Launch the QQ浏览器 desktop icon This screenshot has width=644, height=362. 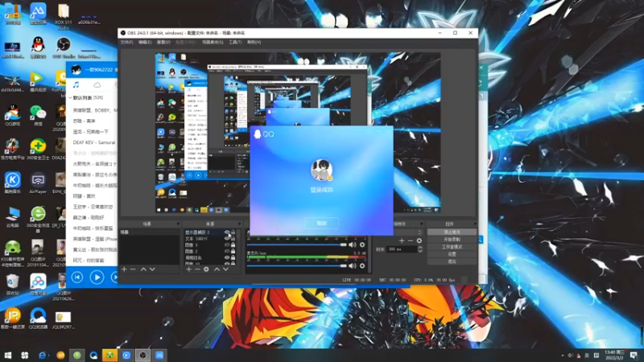click(x=38, y=319)
